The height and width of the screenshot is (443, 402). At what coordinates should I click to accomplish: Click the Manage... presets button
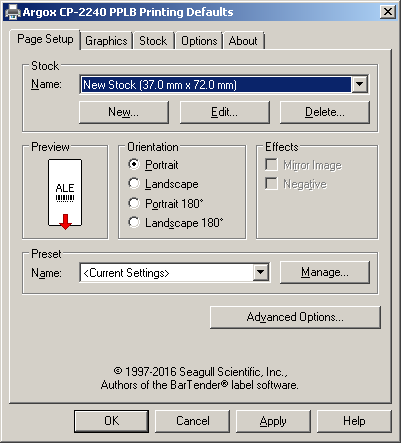(325, 272)
